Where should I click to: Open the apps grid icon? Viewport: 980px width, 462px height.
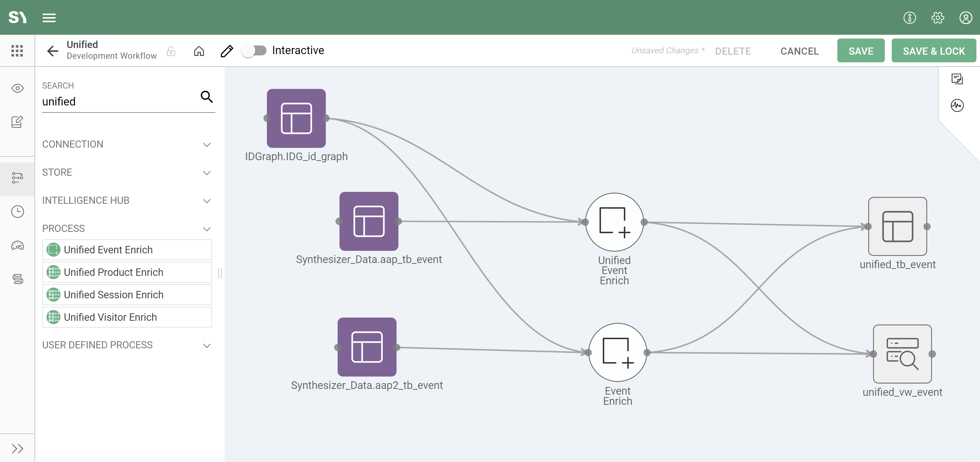(17, 51)
